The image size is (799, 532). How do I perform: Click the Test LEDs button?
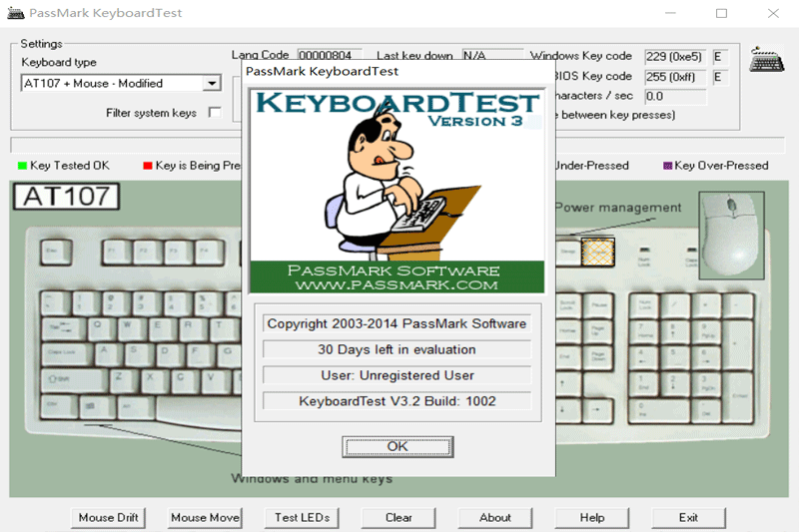point(302,518)
